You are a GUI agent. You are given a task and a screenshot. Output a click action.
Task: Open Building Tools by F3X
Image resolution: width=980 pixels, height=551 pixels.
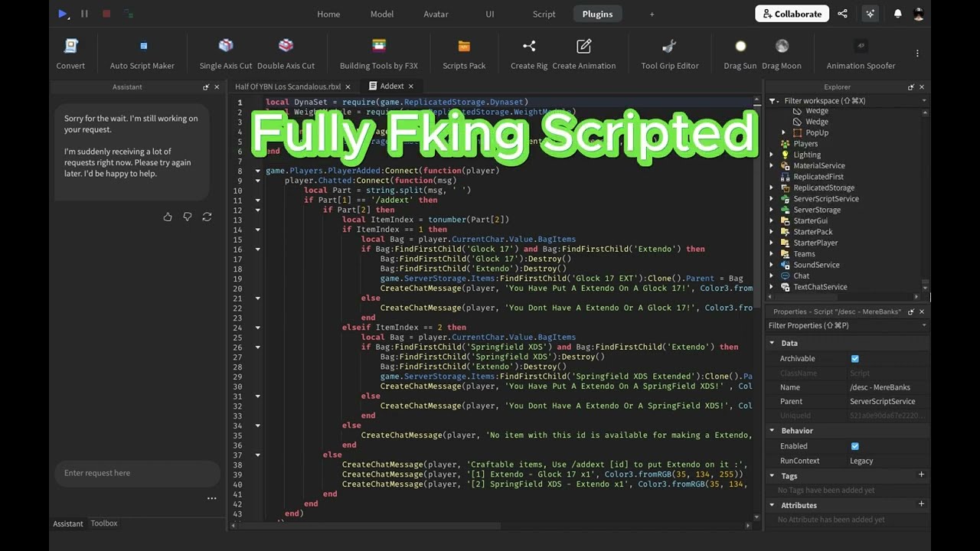pyautogui.click(x=379, y=55)
